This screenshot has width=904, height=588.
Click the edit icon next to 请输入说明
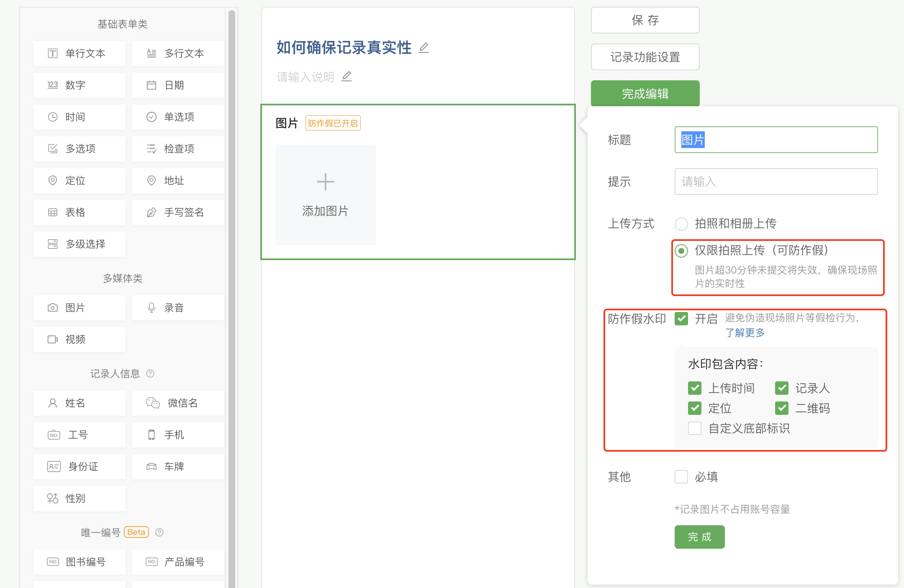347,77
